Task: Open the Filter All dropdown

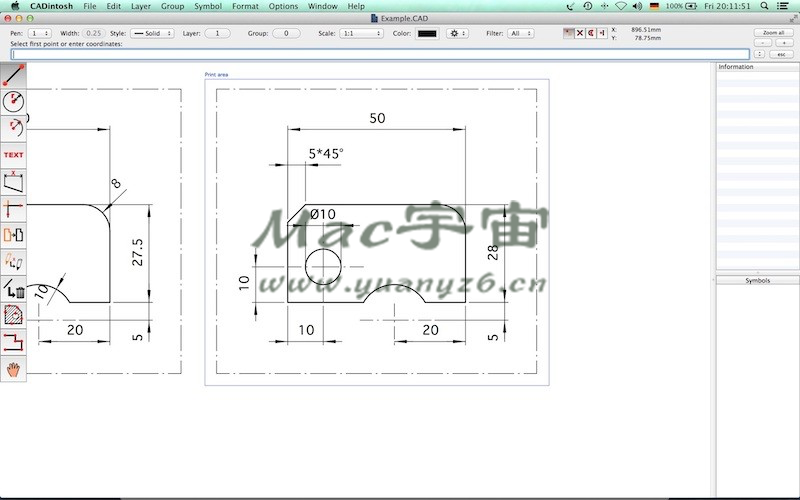Action: [521, 33]
